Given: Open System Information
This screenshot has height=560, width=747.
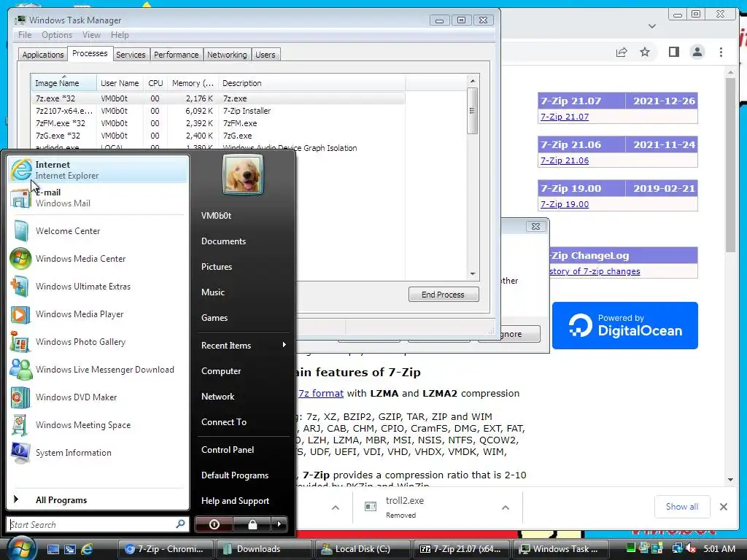Looking at the screenshot, I should 98,452.
